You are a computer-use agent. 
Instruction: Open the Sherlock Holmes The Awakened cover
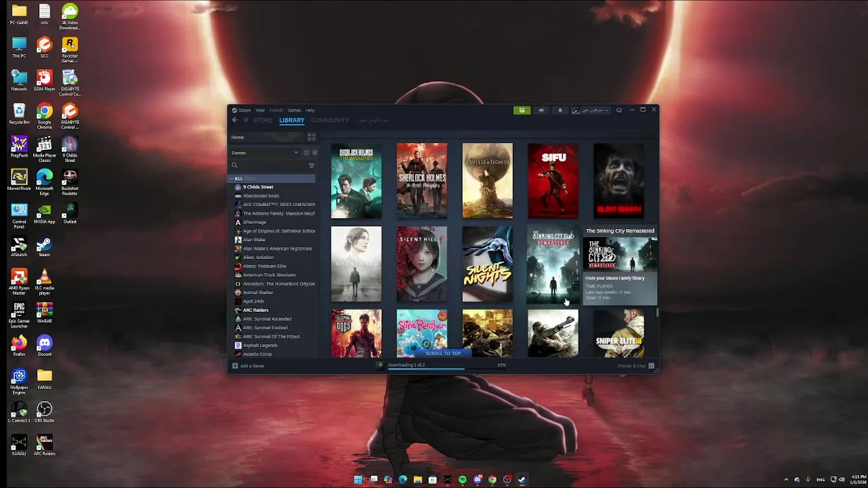356,181
